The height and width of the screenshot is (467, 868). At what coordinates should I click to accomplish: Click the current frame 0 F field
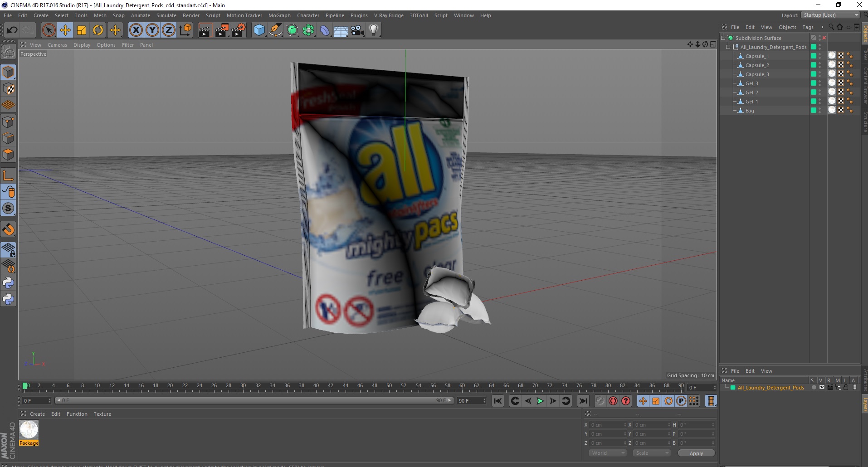tap(37, 401)
